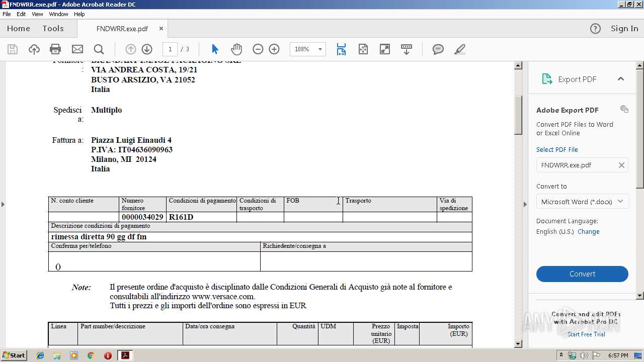Click the supplier number 0000034029 cell

(x=142, y=217)
